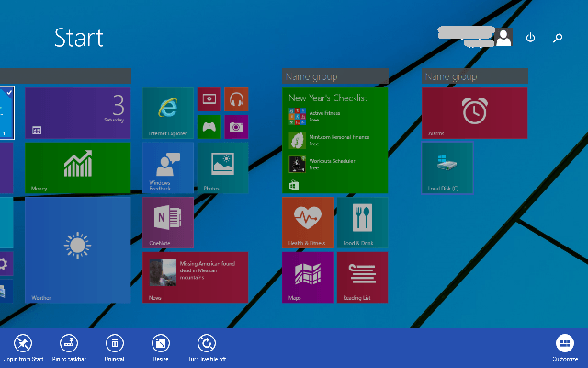Open the user account picture

click(503, 37)
